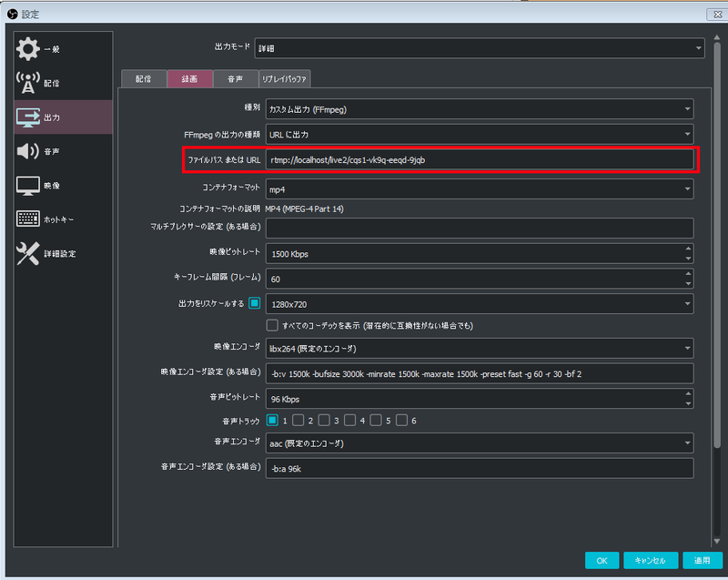This screenshot has height=580, width=728.
Task: Enable audio track 3 checkbox
Action: pyautogui.click(x=324, y=421)
